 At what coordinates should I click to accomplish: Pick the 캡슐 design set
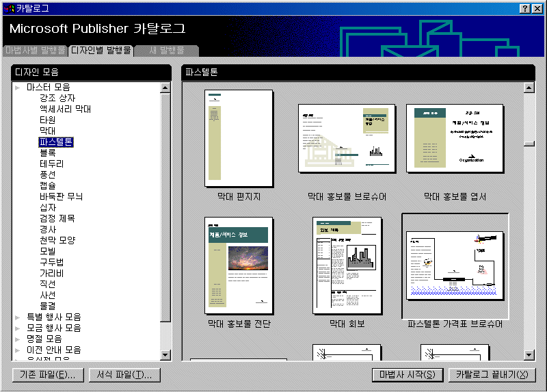47,185
